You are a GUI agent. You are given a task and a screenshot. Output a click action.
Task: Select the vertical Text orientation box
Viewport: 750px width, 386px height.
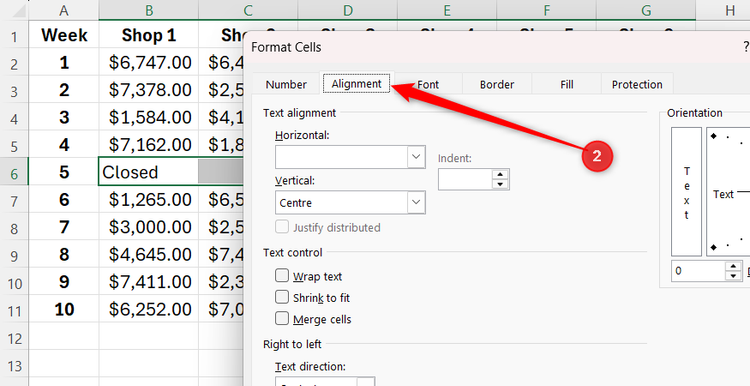tap(686, 192)
